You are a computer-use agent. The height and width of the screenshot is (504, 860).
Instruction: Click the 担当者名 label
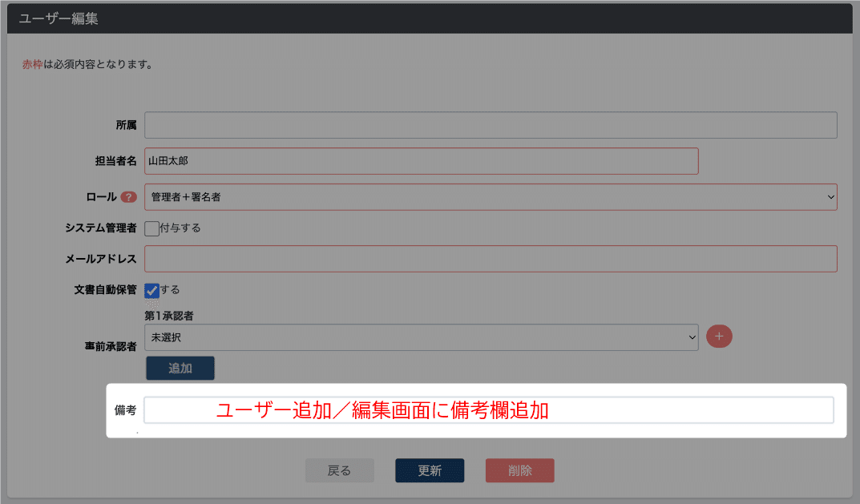tap(115, 161)
